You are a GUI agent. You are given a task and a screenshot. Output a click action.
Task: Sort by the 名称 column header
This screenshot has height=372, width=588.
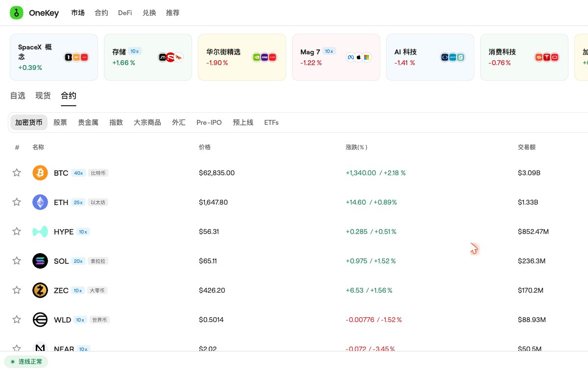pos(38,147)
